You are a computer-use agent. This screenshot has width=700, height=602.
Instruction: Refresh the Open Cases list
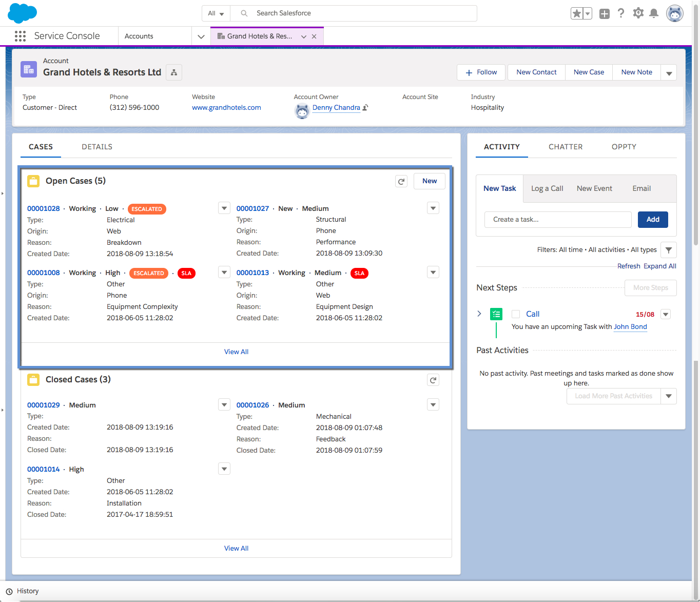point(401,181)
